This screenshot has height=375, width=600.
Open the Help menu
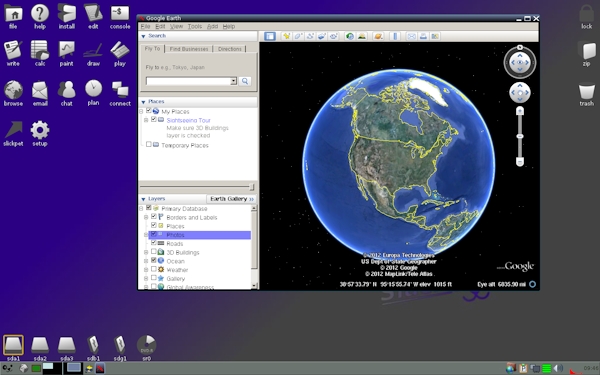(x=229, y=26)
